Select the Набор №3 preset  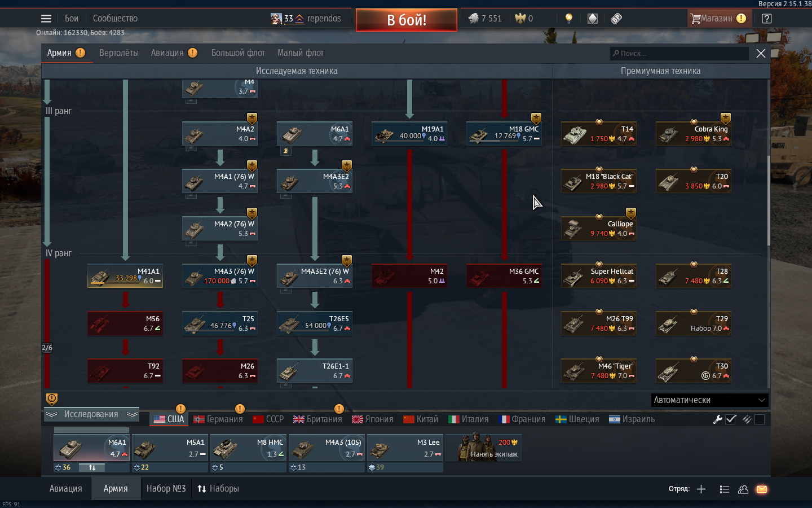click(x=166, y=489)
